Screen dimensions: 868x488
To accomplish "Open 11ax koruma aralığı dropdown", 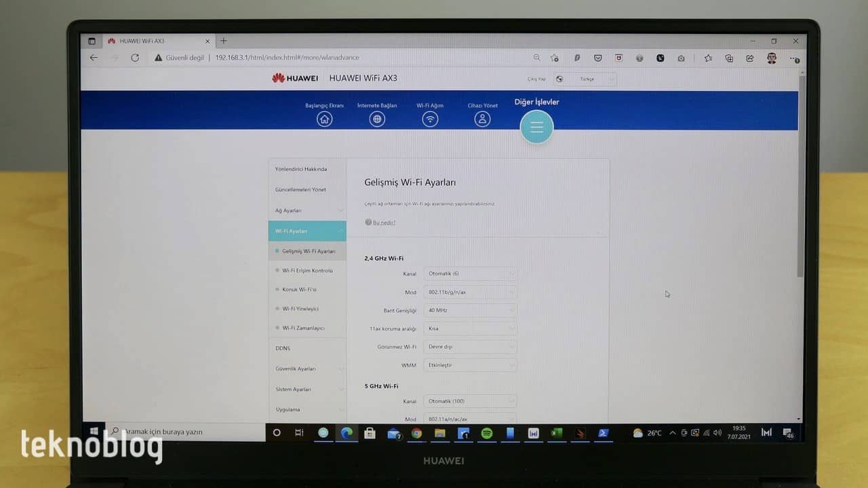I will pyautogui.click(x=470, y=329).
